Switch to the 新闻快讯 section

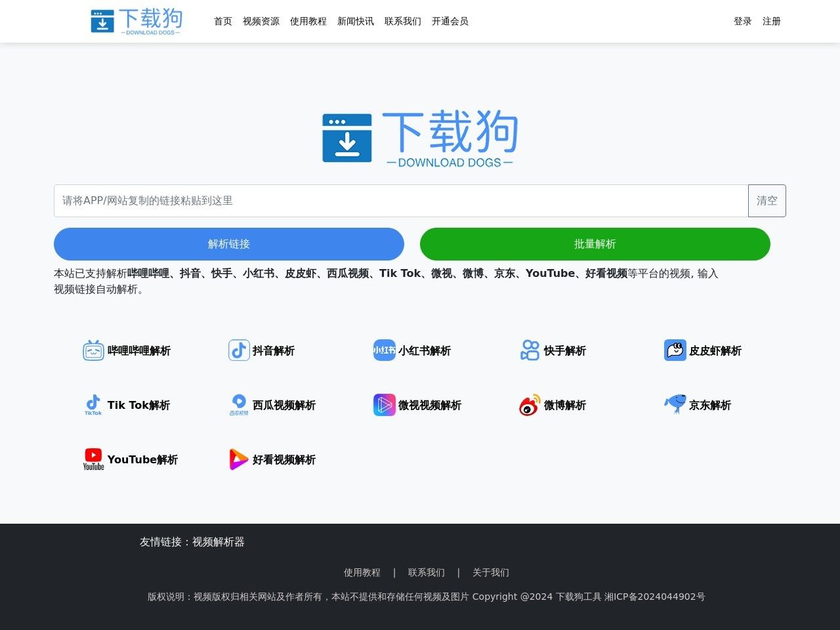coord(355,21)
